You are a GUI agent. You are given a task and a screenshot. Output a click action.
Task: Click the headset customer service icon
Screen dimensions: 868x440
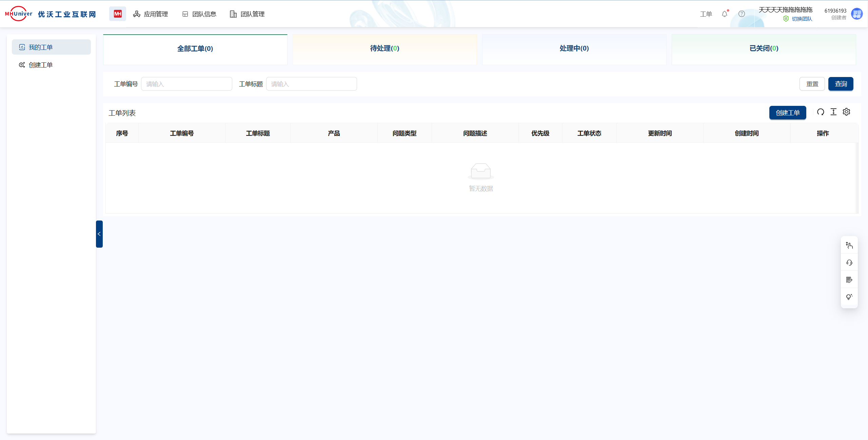click(x=849, y=263)
